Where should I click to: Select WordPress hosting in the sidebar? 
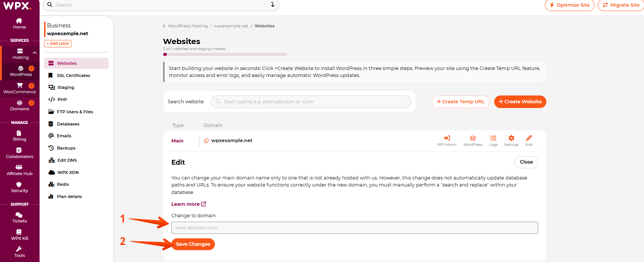click(x=21, y=71)
